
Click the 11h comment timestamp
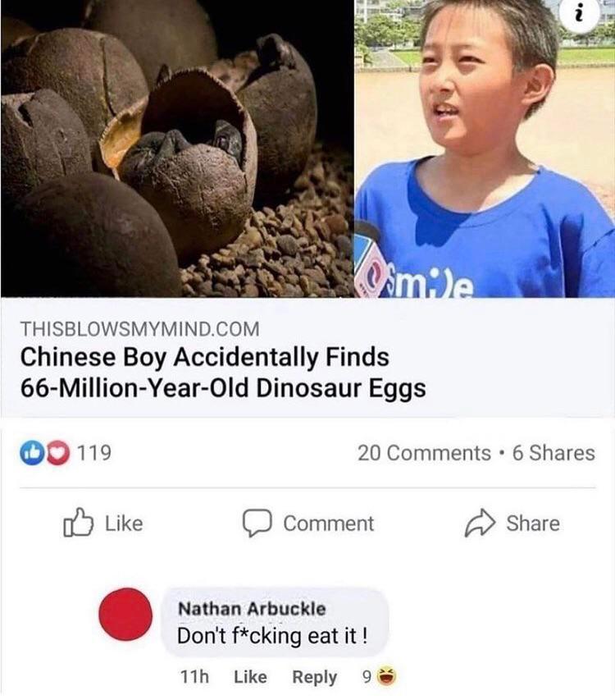click(194, 677)
